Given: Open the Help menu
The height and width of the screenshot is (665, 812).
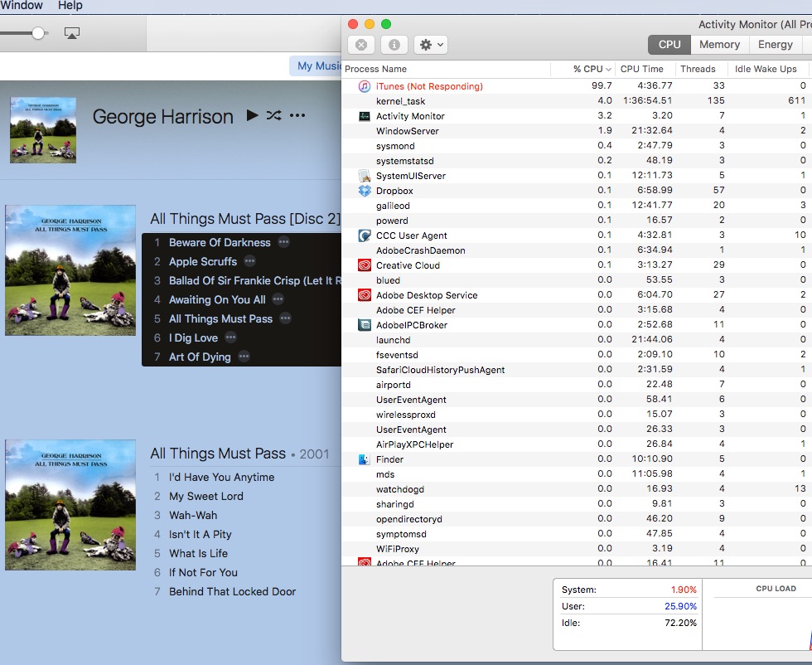Looking at the screenshot, I should 70,6.
